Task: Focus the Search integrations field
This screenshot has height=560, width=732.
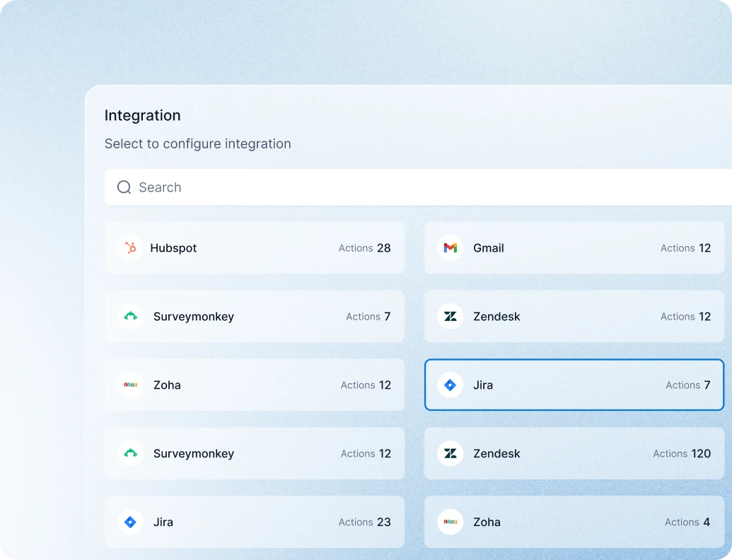Action: (x=418, y=187)
